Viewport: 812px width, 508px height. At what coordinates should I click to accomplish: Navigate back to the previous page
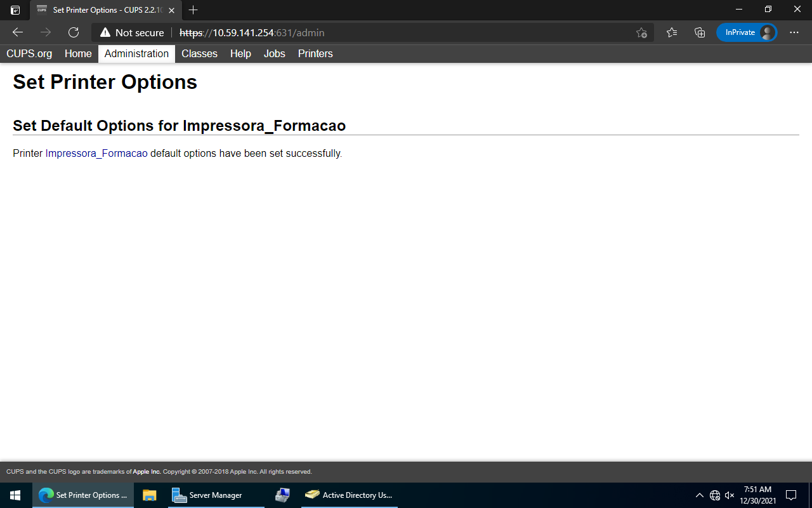click(17, 32)
